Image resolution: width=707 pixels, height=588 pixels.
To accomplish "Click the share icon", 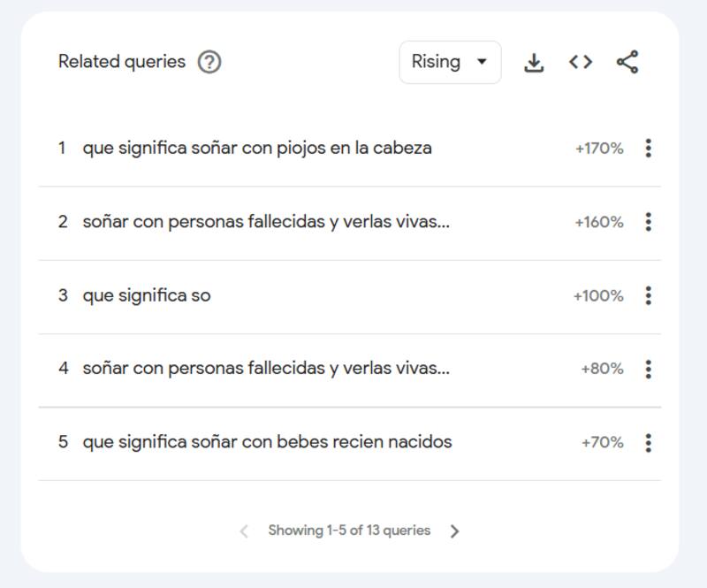I will coord(627,62).
